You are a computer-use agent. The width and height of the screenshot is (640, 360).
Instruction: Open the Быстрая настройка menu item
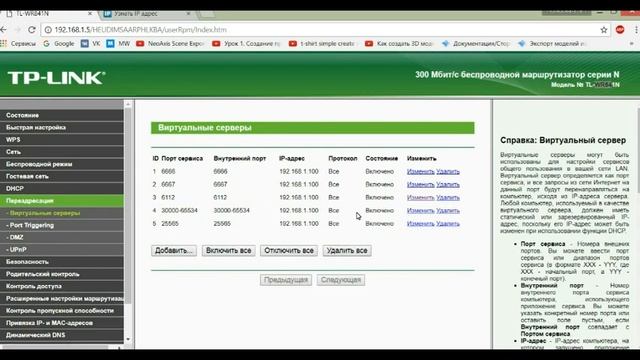[62, 127]
